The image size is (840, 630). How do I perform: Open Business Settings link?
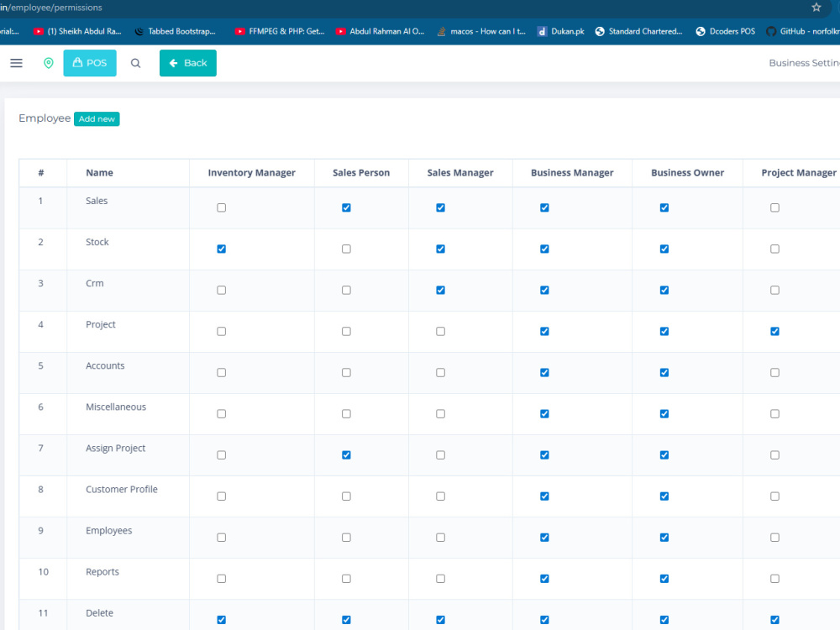point(804,63)
